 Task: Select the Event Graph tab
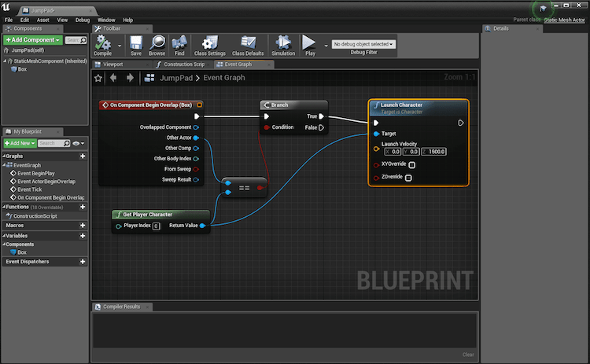coord(238,64)
